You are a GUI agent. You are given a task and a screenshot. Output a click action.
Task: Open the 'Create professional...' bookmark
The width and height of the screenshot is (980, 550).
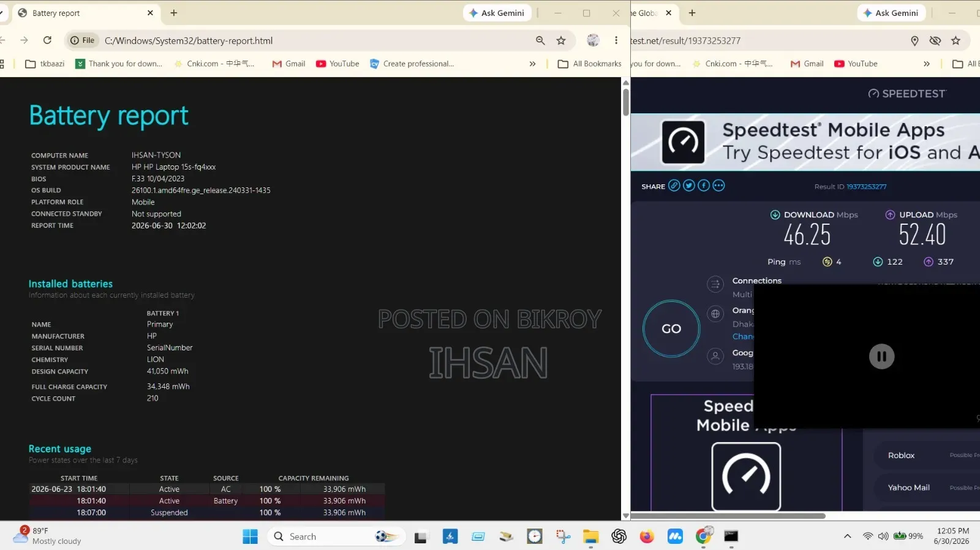click(412, 64)
